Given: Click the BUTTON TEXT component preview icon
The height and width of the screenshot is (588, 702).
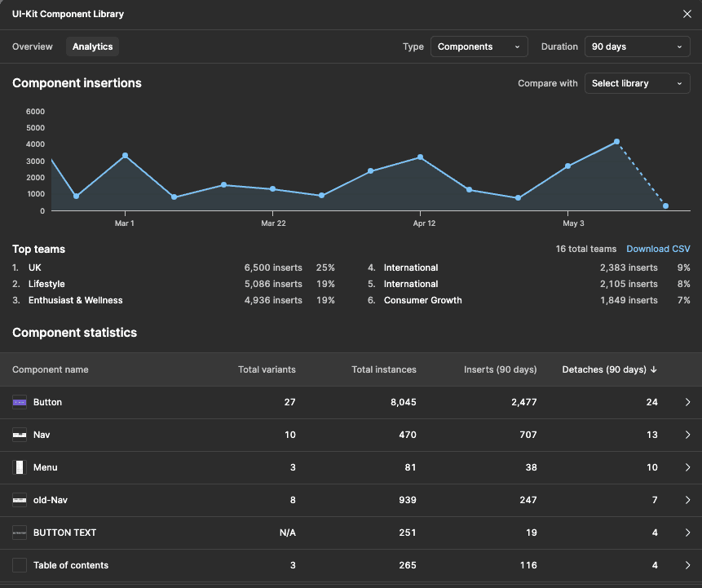Looking at the screenshot, I should (20, 532).
